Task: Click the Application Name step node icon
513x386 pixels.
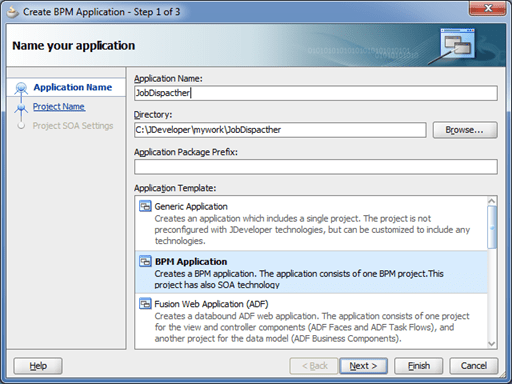Action: (21, 88)
